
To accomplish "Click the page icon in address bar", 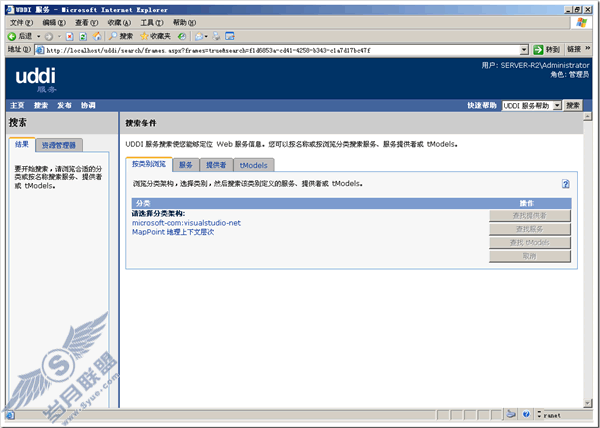I will (x=40, y=50).
